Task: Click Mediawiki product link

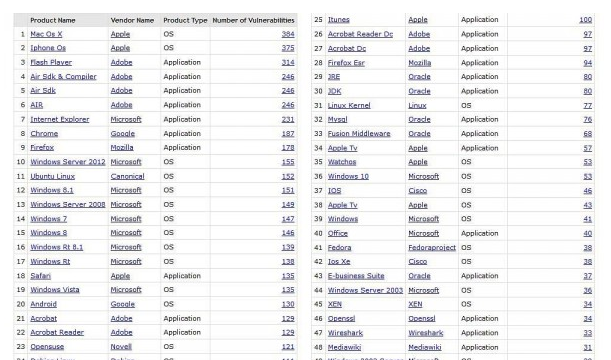Action: point(344,348)
